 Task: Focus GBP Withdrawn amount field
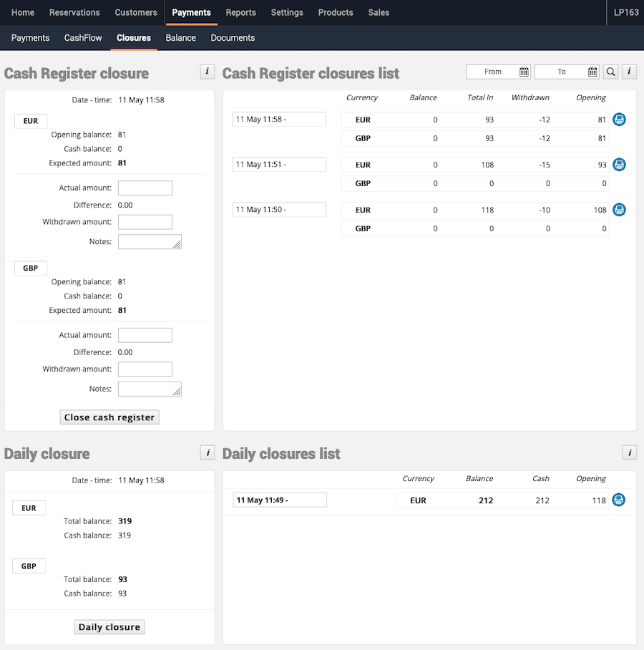(x=145, y=369)
